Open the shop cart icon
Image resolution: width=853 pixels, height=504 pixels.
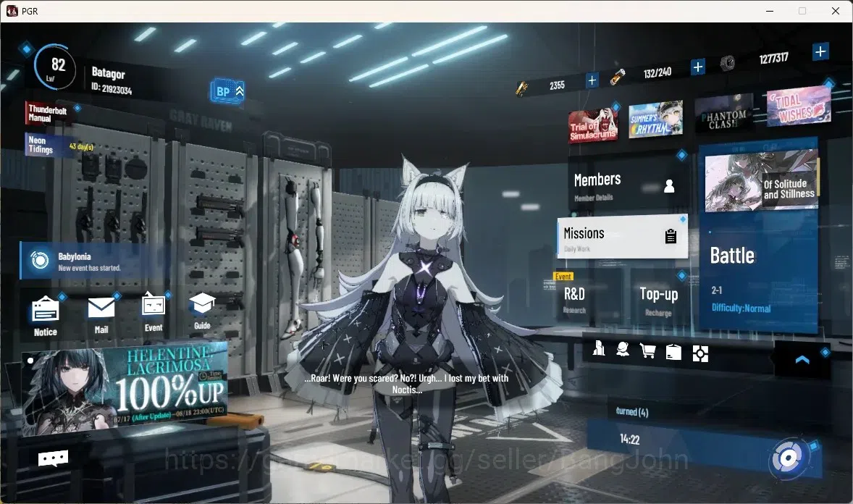pyautogui.click(x=647, y=351)
